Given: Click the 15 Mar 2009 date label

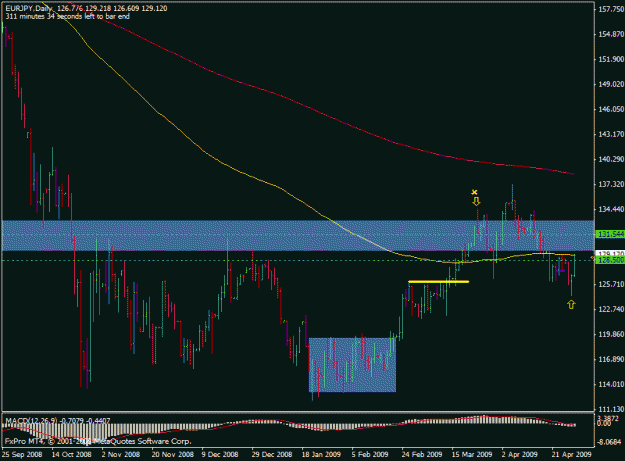Looking at the screenshot, I should (x=472, y=454).
